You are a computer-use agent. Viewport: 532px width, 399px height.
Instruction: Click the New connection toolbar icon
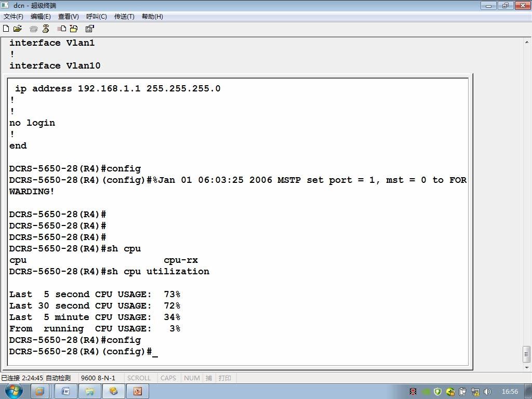click(x=6, y=29)
